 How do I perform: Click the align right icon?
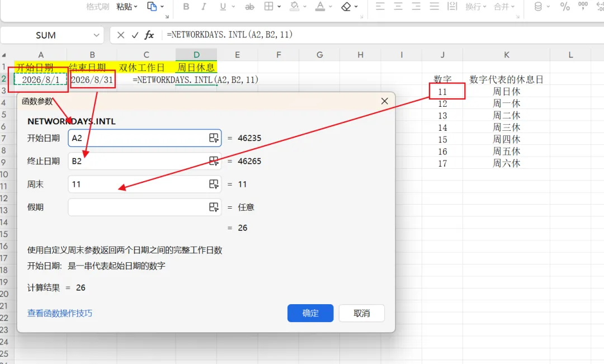click(416, 6)
